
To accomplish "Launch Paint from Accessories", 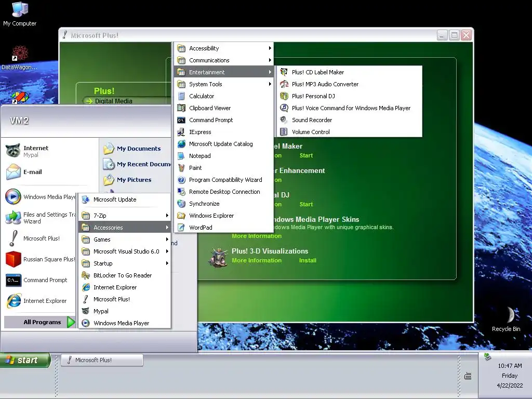I will 223,168.
